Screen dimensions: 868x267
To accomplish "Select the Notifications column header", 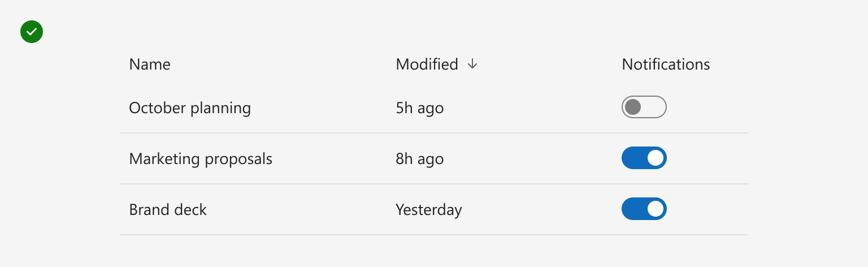I will [x=666, y=64].
